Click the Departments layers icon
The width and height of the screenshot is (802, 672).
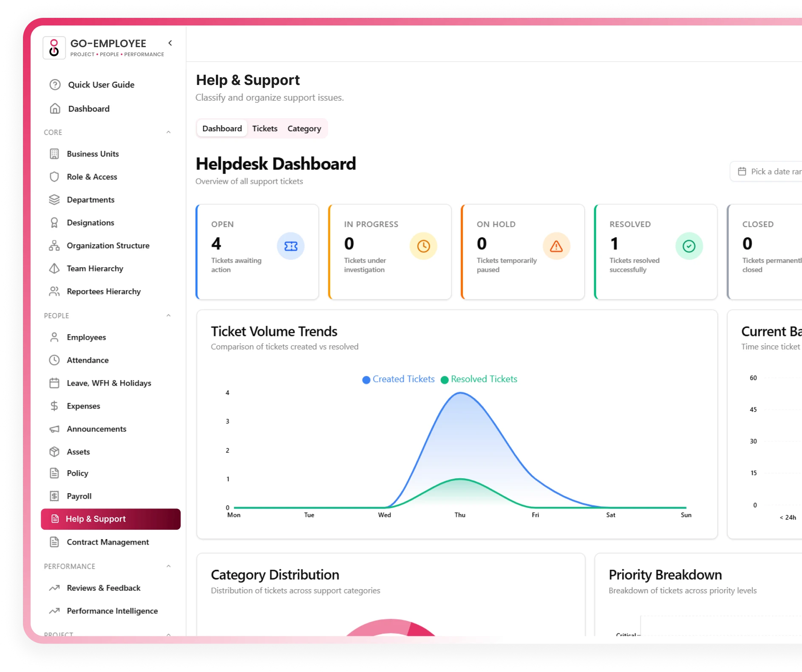[54, 200]
